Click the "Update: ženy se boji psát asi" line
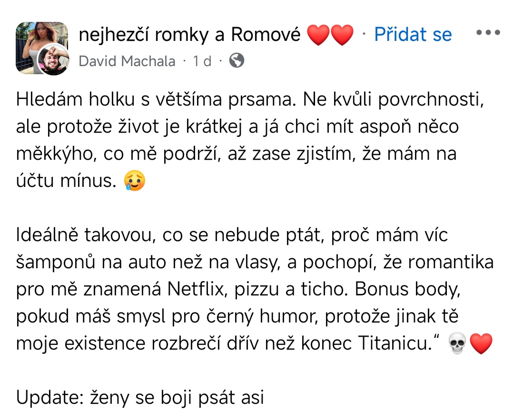Screen dimensions: 514x420 [x=140, y=397]
